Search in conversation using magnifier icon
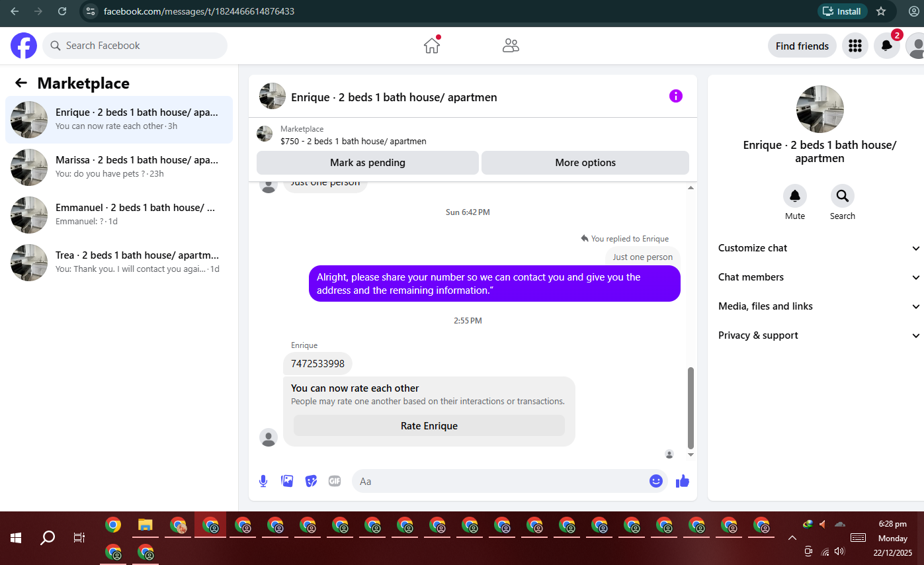This screenshot has height=565, width=924. pyautogui.click(x=843, y=196)
